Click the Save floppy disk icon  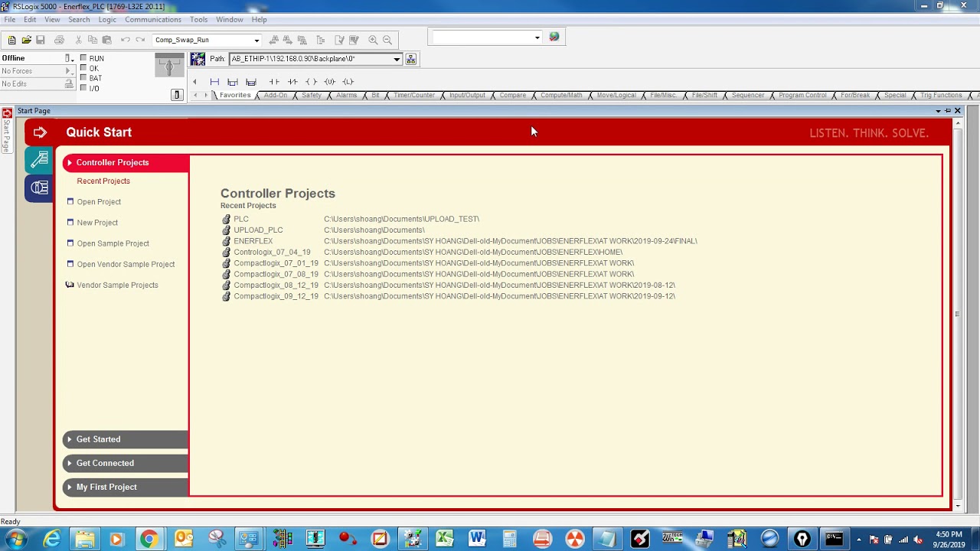click(x=41, y=40)
